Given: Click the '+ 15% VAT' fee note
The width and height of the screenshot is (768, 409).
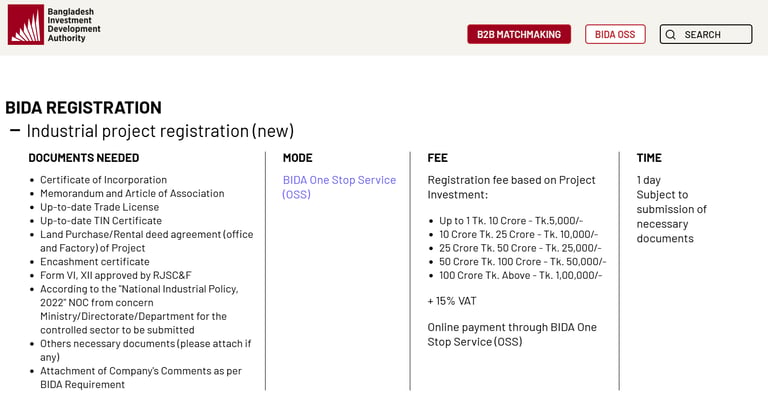Looking at the screenshot, I should tap(452, 300).
